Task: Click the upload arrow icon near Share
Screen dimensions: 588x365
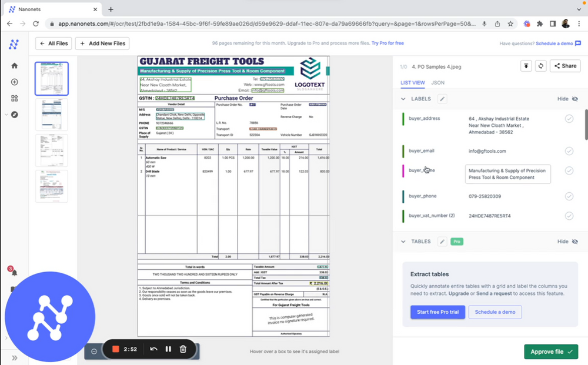Action: tap(526, 66)
